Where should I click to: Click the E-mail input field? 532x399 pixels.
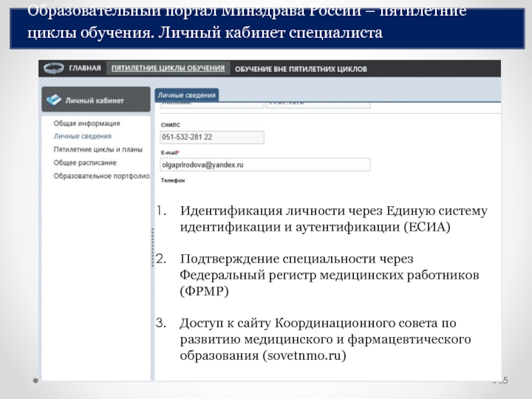coord(265,164)
